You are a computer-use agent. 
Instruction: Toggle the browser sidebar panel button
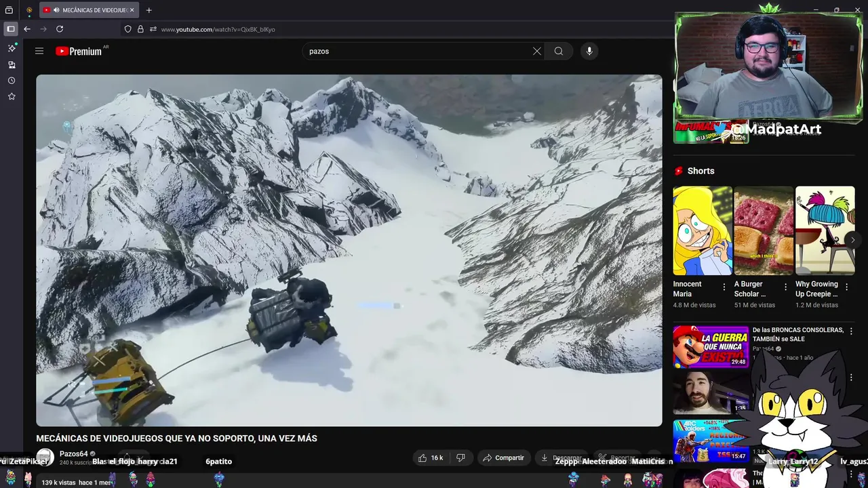click(10, 29)
